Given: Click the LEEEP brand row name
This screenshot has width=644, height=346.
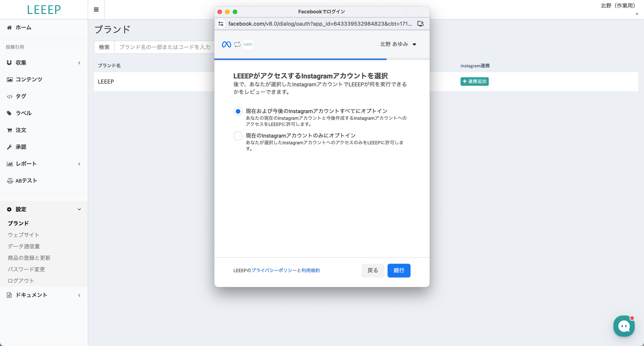Looking at the screenshot, I should click(x=106, y=82).
